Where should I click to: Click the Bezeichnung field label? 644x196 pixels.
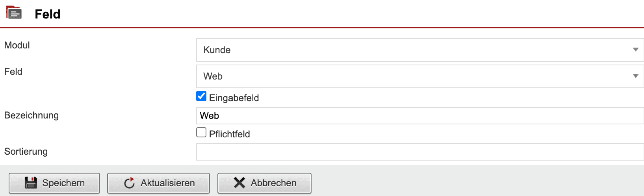pyautogui.click(x=32, y=115)
